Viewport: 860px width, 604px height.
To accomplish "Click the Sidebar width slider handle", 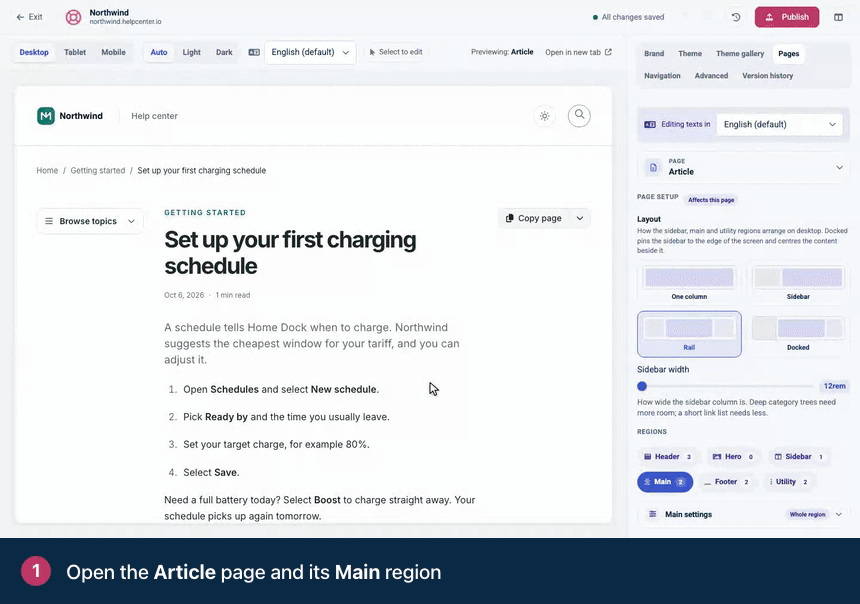I will 642,386.
